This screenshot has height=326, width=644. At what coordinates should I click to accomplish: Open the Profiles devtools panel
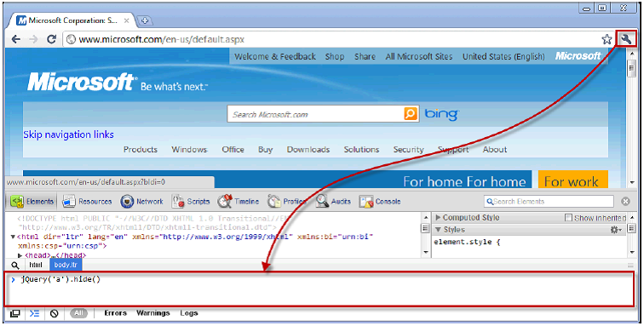[x=287, y=201]
